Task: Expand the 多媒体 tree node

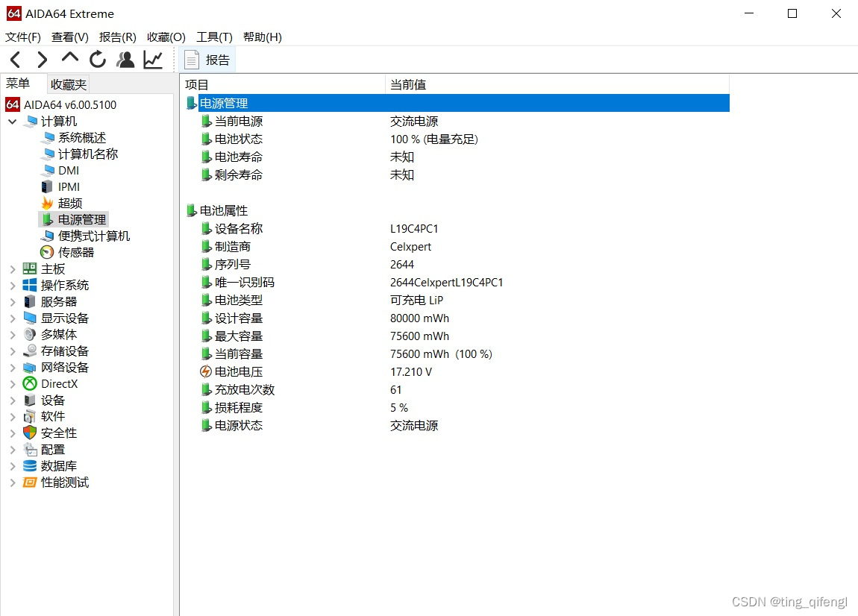Action: (x=12, y=335)
